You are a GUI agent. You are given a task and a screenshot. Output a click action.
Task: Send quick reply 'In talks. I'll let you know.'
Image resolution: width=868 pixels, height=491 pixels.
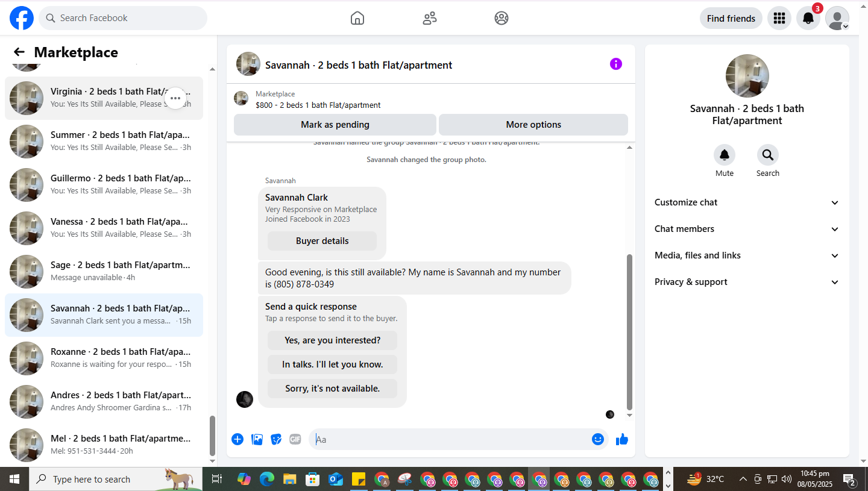[x=333, y=364]
